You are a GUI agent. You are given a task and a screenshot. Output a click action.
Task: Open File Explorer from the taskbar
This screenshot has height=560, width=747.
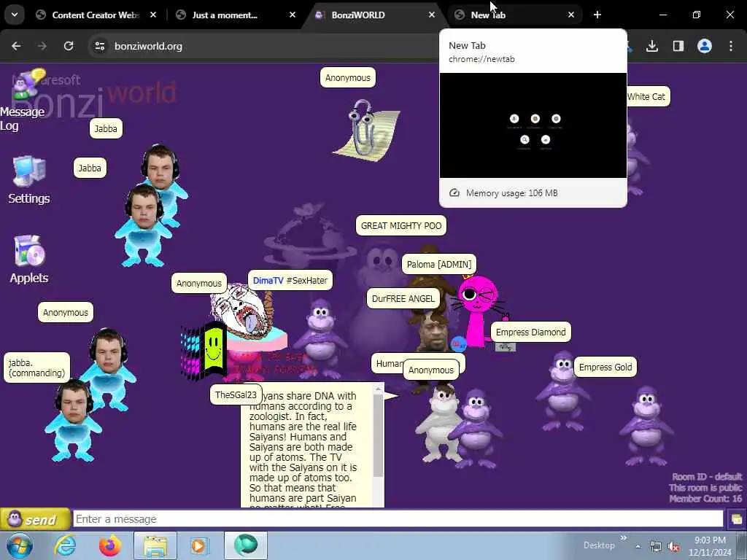pyautogui.click(x=155, y=545)
